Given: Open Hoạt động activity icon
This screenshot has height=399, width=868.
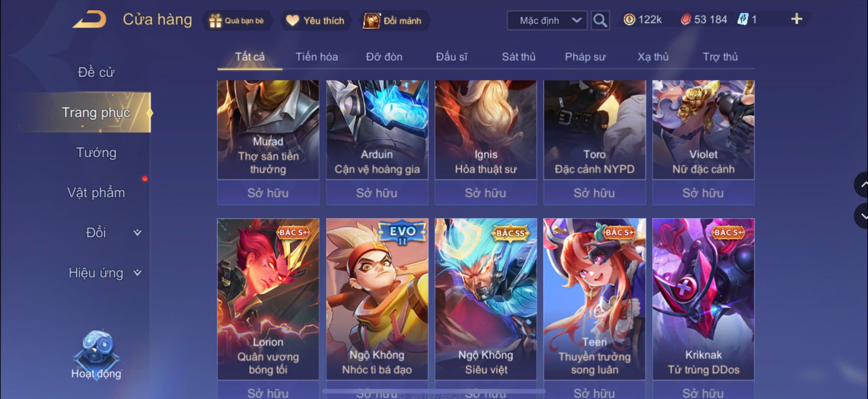Looking at the screenshot, I should tap(96, 355).
